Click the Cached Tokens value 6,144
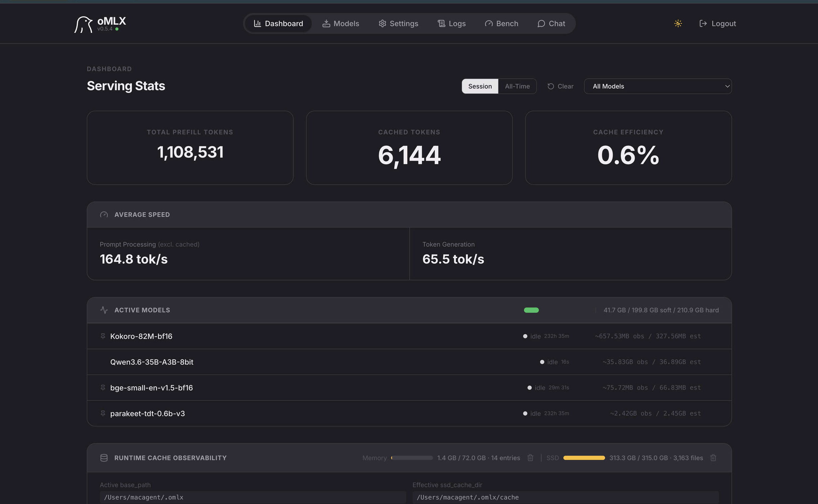This screenshot has width=818, height=504. pos(409,155)
